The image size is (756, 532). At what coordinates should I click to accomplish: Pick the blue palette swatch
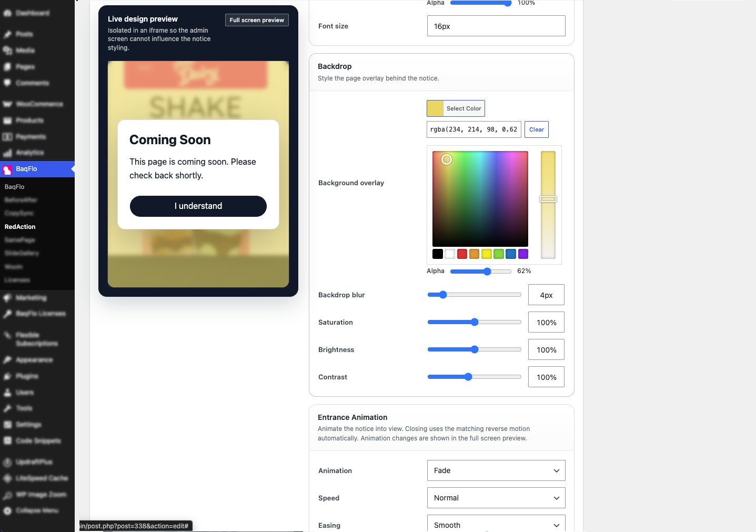tap(511, 254)
